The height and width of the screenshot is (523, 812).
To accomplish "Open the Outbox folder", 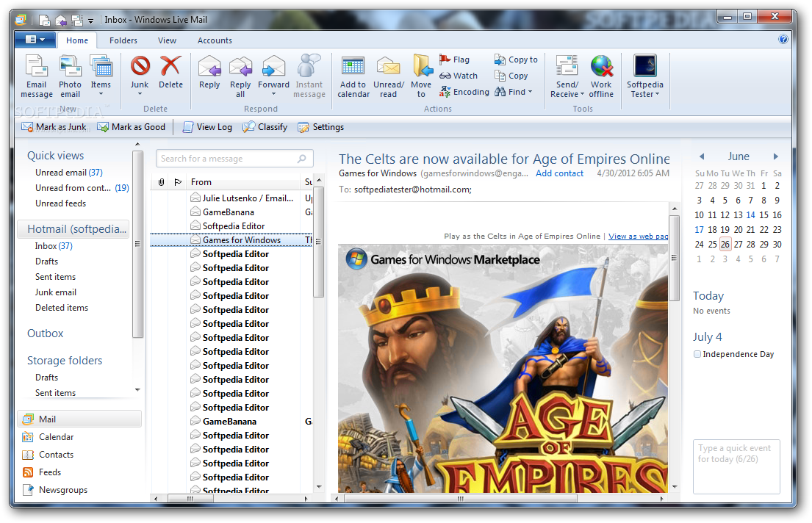I will point(45,333).
